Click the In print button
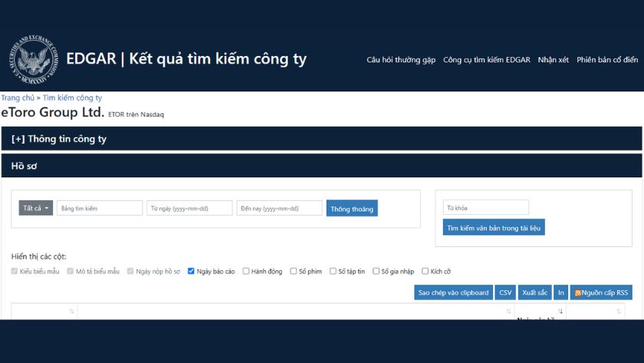 [x=561, y=292]
